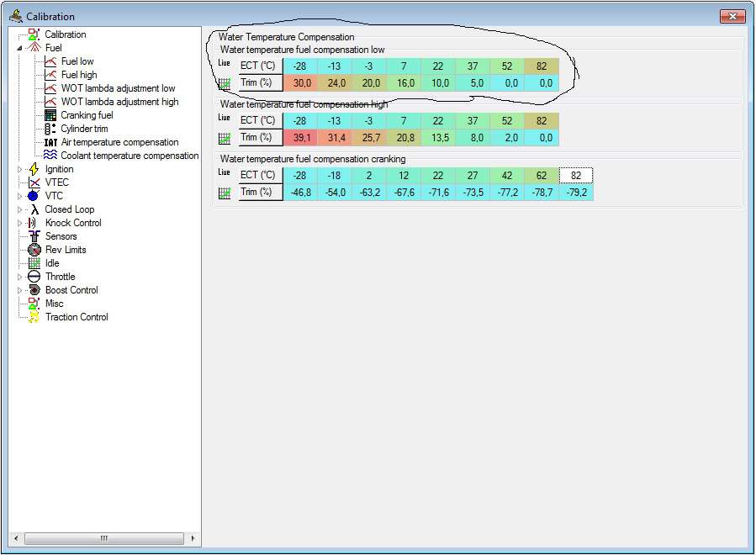Click the Misc icon
The width and height of the screenshot is (756, 555).
click(34, 304)
